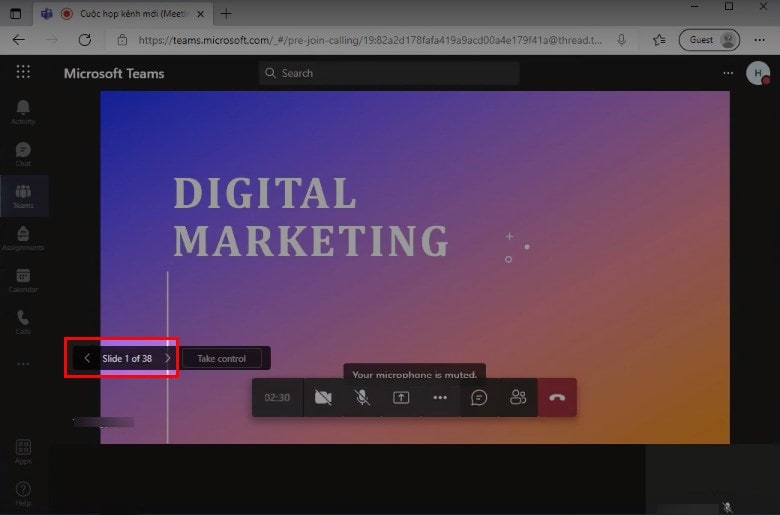
Task: Open the Guest profile button
Action: (x=709, y=40)
